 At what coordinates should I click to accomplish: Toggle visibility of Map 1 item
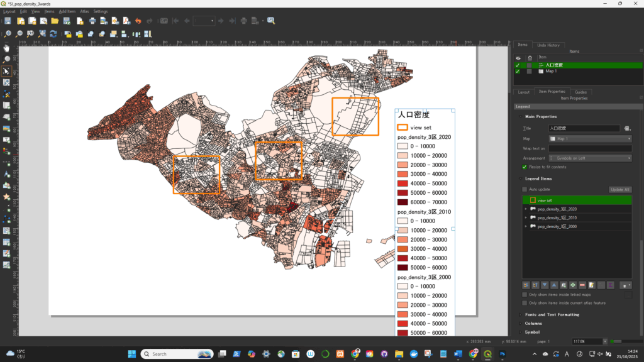click(518, 72)
